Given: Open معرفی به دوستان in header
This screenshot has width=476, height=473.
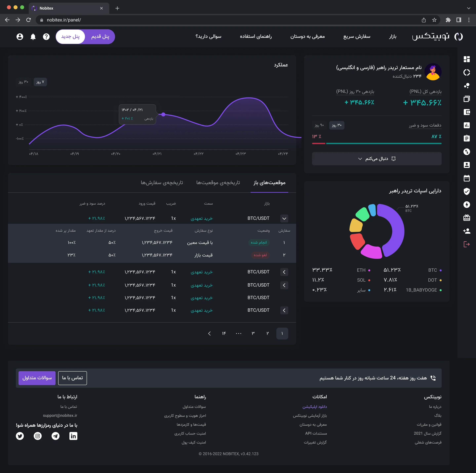Looking at the screenshot, I should point(307,37).
